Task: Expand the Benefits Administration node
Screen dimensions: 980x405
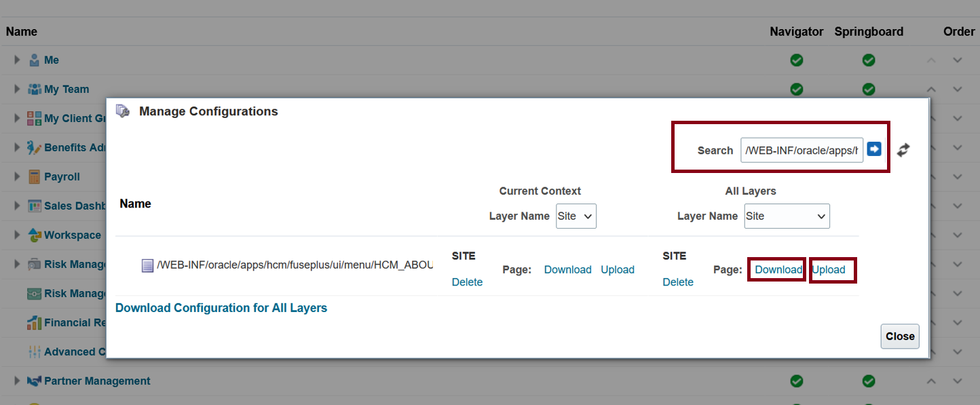Action: 18,148
